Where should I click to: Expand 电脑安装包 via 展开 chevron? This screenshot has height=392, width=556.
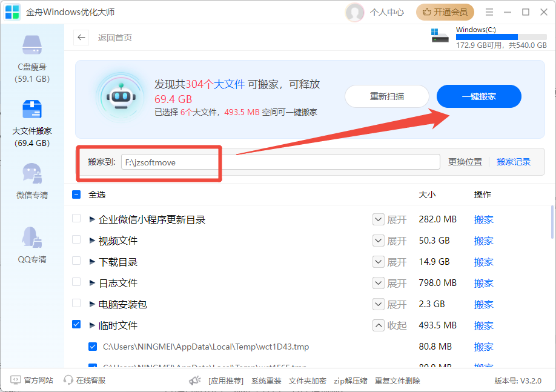pyautogui.click(x=379, y=304)
